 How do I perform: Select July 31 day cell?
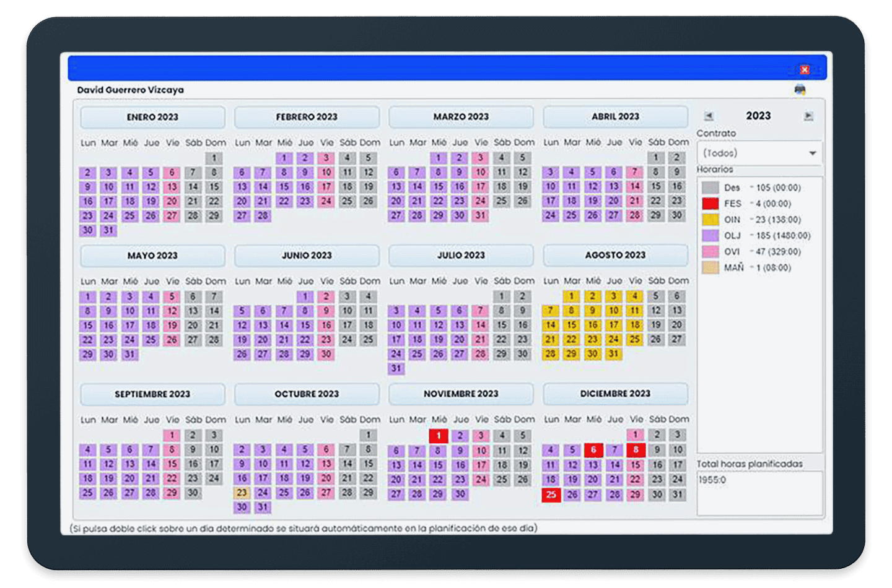tap(396, 369)
